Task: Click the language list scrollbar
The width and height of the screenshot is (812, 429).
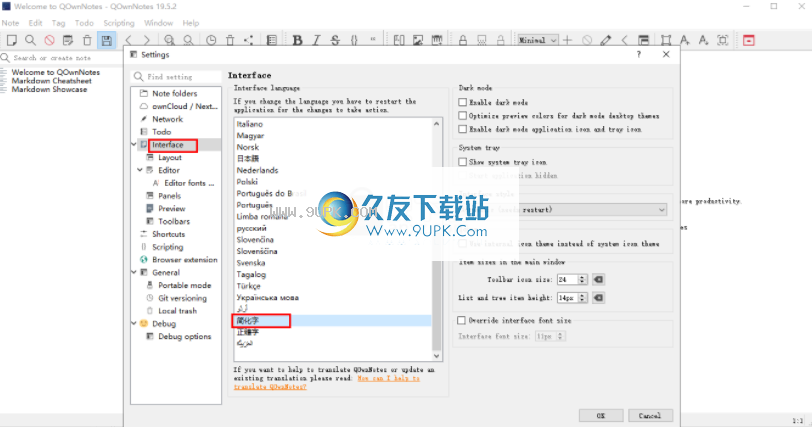Action: (437, 239)
